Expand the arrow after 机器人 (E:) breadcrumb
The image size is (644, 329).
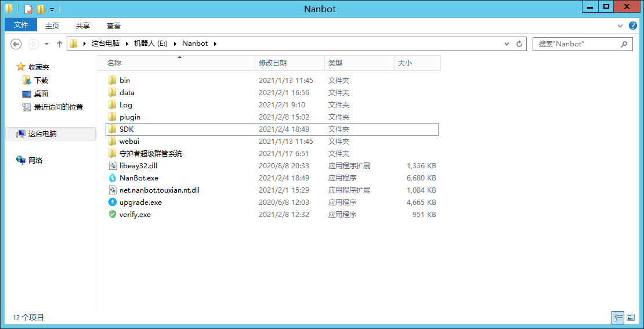click(x=174, y=44)
